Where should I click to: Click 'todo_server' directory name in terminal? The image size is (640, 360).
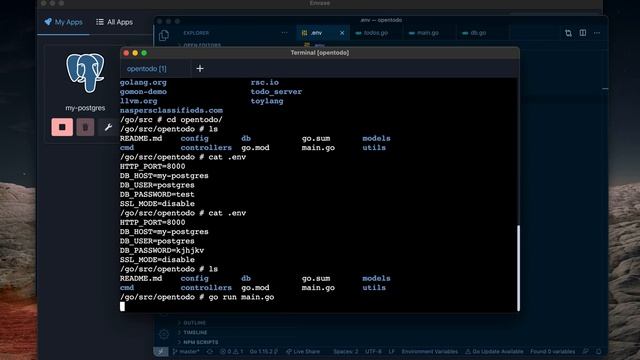pos(276,92)
